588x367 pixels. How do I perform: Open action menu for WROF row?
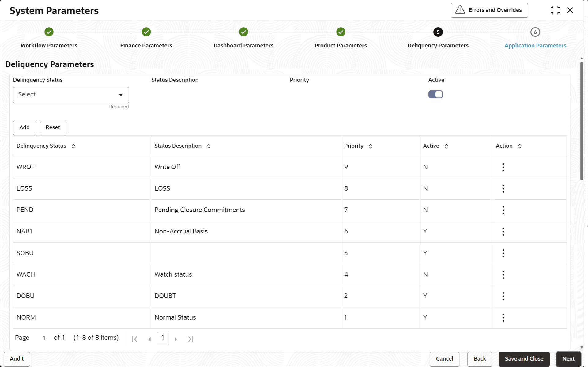tap(503, 167)
